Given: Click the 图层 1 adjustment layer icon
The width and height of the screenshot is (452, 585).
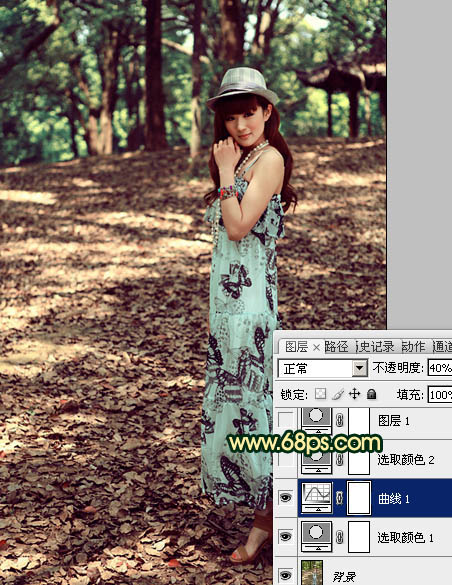Looking at the screenshot, I should click(316, 420).
